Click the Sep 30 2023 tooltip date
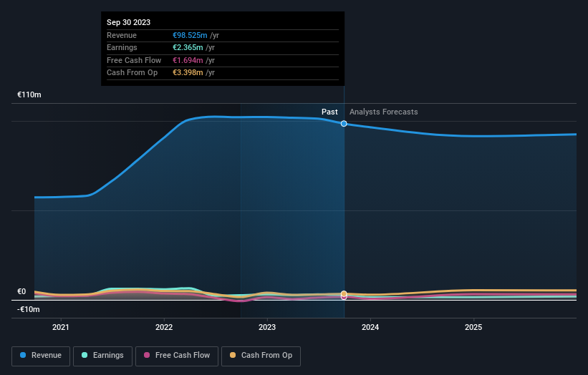Screen dimensions: 588x375 (x=129, y=22)
